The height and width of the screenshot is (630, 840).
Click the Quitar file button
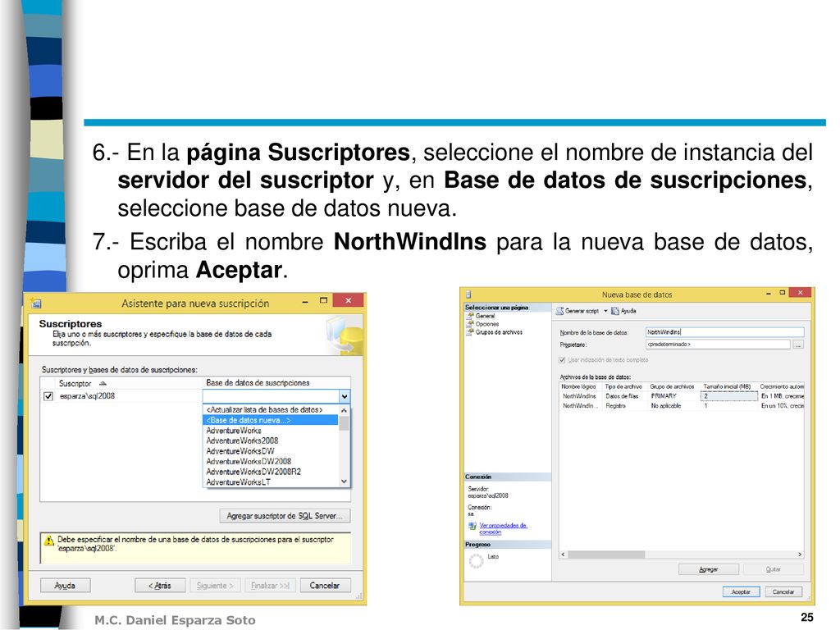click(773, 569)
